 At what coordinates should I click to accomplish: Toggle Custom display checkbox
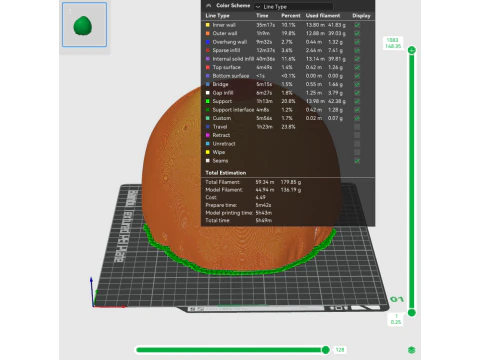tap(357, 118)
